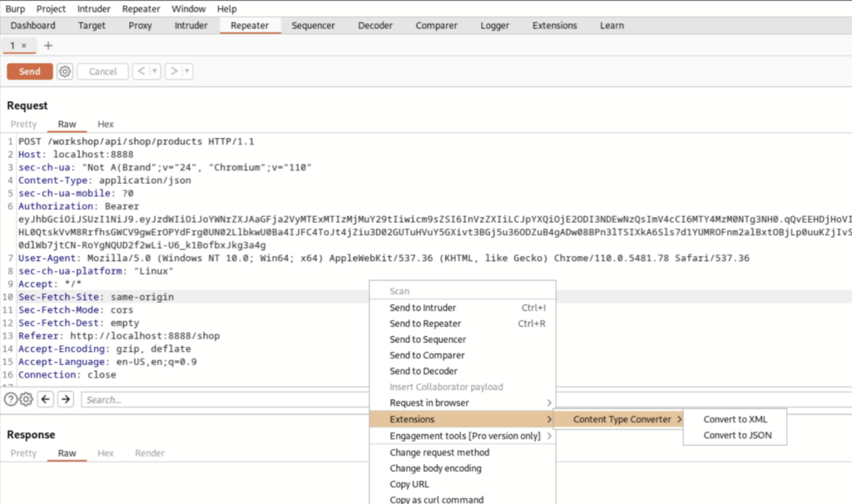The height and width of the screenshot is (504, 852).
Task: Choose Convert to XML
Action: (735, 419)
